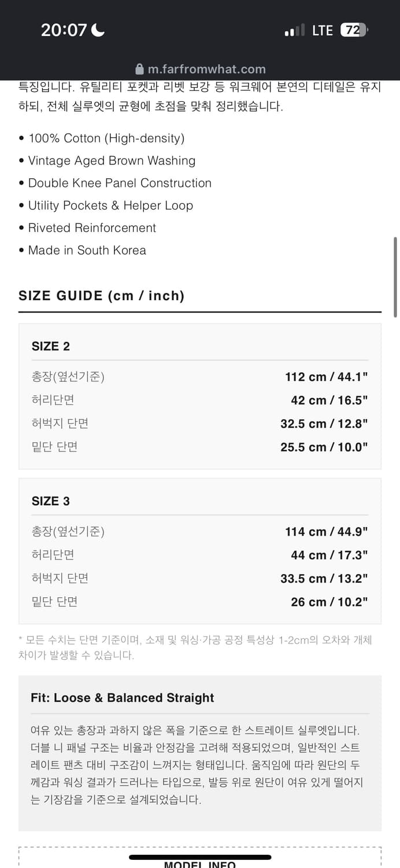Image resolution: width=400 pixels, height=868 pixels.
Task: Tap the m.farfromwhat.com address bar
Action: coord(208,69)
